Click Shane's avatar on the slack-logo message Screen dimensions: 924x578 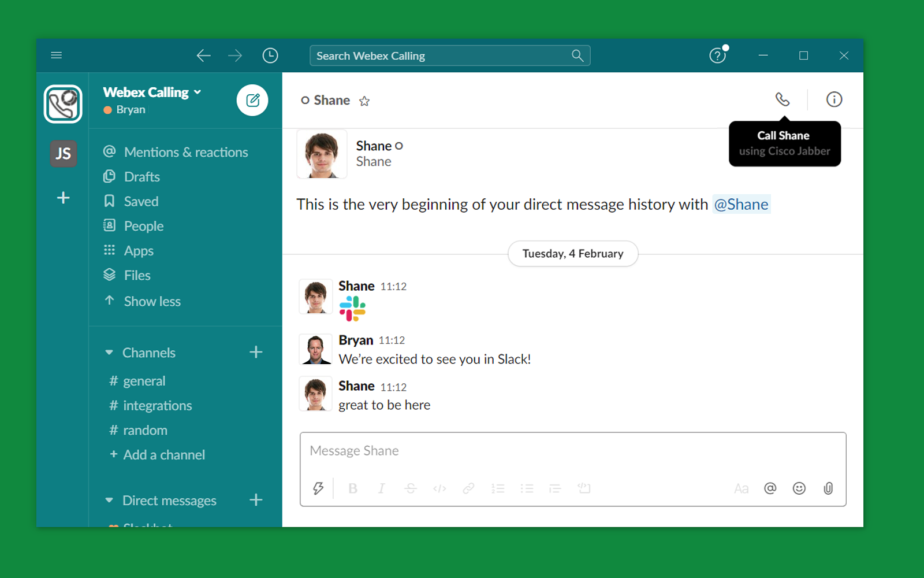pyautogui.click(x=315, y=297)
